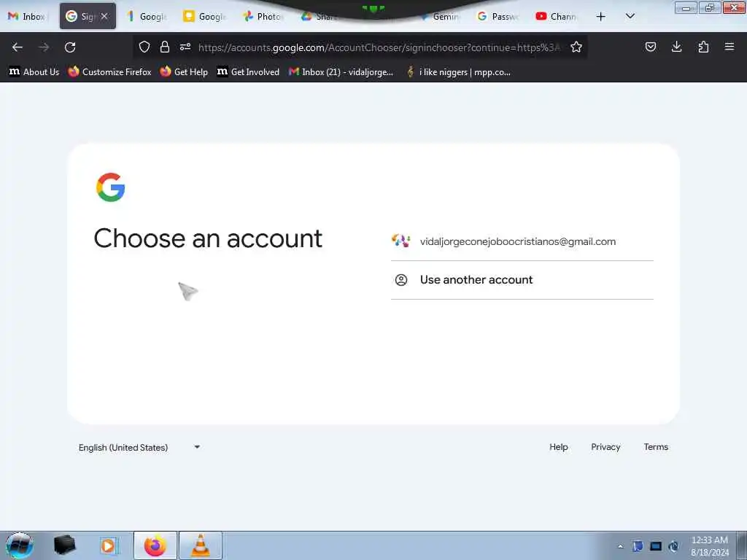Viewport: 747px width, 560px height.
Task: Open a new tab with plus
Action: 601,16
